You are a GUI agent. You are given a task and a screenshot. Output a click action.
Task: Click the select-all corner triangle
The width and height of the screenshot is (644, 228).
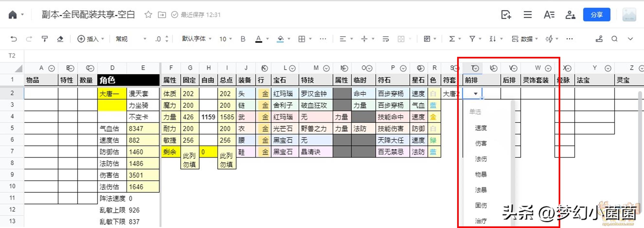pos(18,68)
